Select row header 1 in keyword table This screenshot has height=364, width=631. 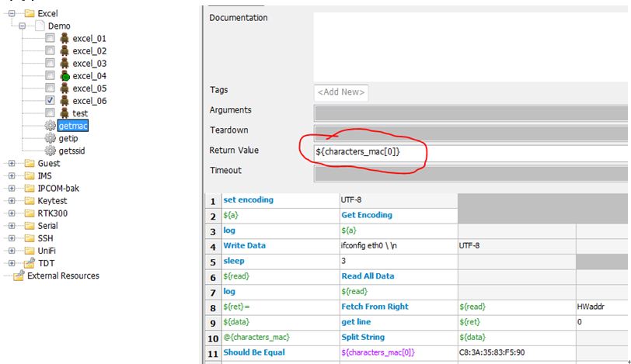(213, 200)
